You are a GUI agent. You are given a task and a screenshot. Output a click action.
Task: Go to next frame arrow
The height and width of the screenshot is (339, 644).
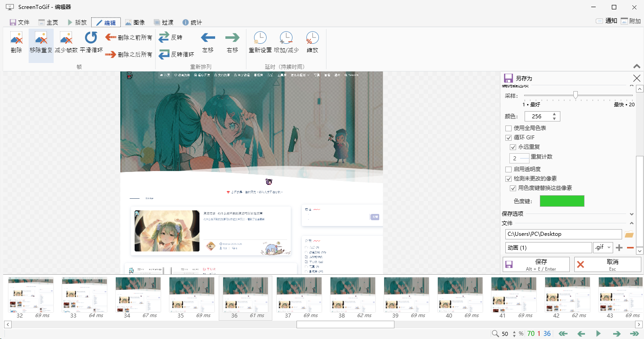[617, 334]
